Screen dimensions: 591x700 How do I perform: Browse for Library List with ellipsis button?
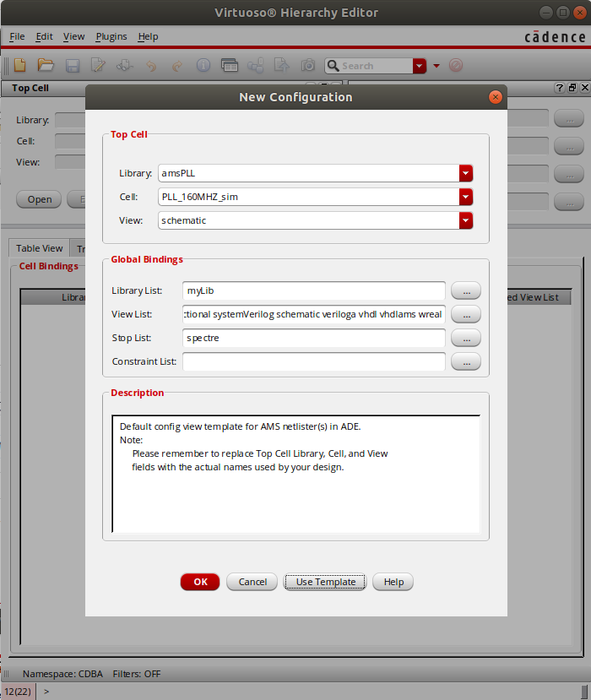pos(466,290)
